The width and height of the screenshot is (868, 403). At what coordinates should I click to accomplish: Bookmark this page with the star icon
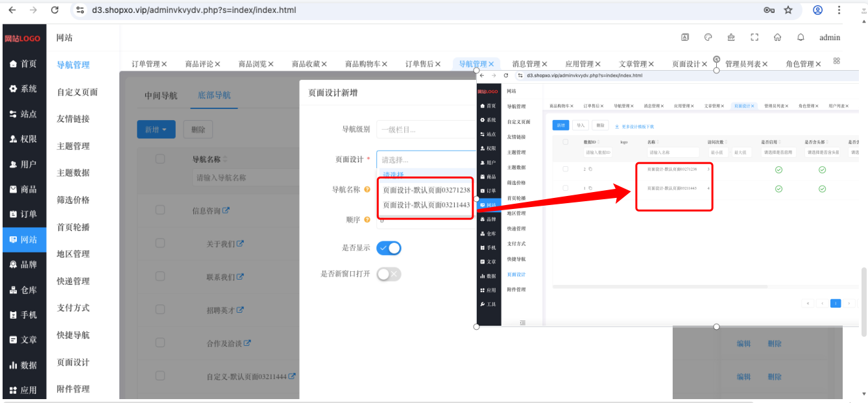coord(788,10)
